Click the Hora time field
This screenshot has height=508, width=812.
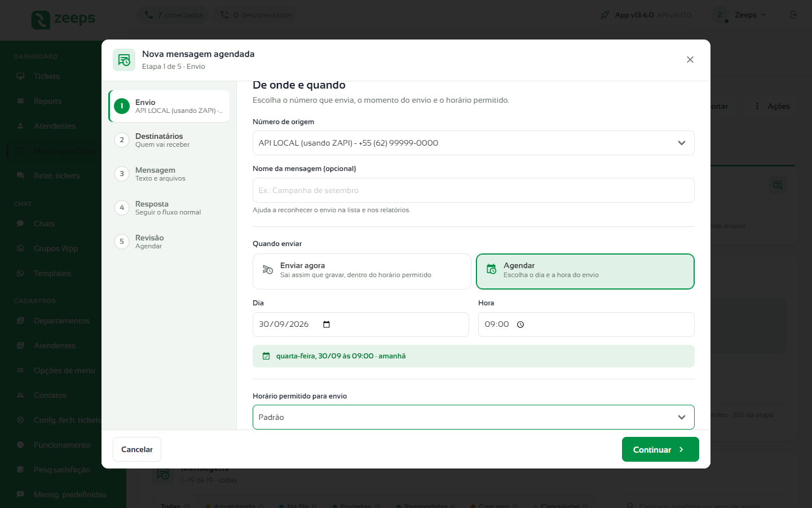tap(586, 325)
